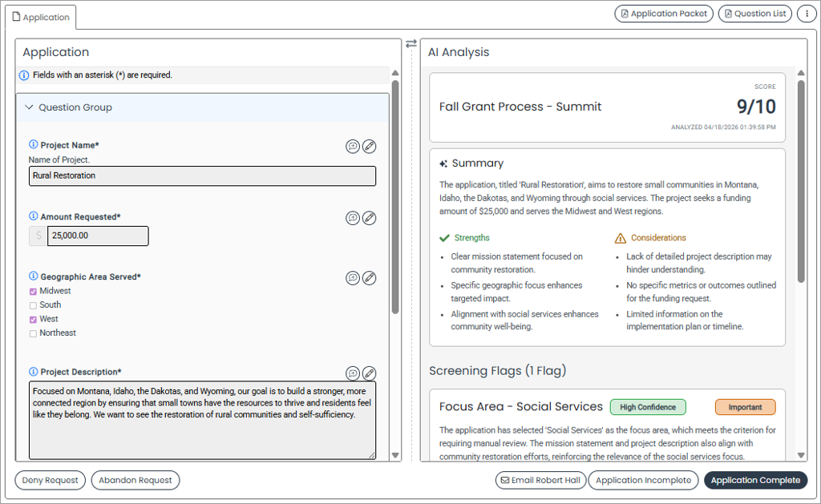Click Application panel scrollbar thumb

pyautogui.click(x=395, y=197)
